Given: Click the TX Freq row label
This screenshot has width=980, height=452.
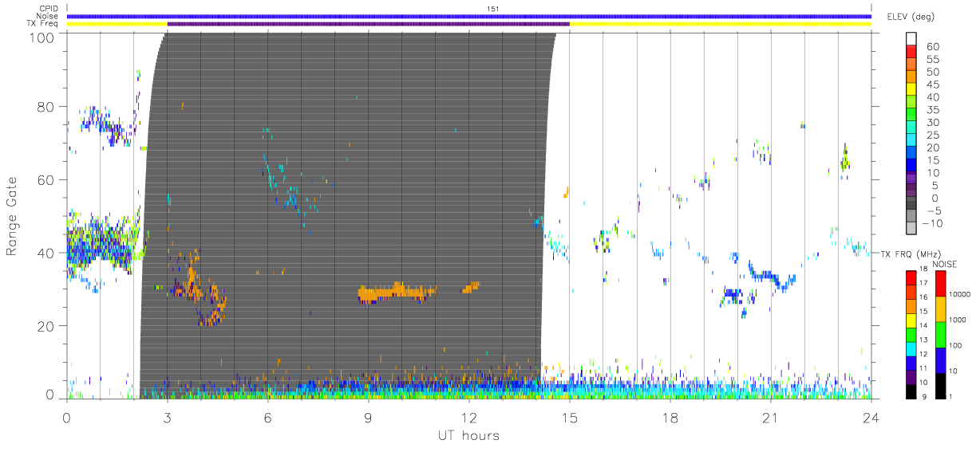Looking at the screenshot, I should point(43,23).
